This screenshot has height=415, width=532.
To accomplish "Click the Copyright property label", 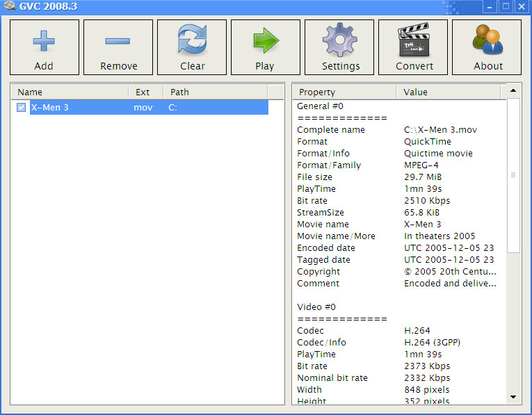I will pos(319,272).
